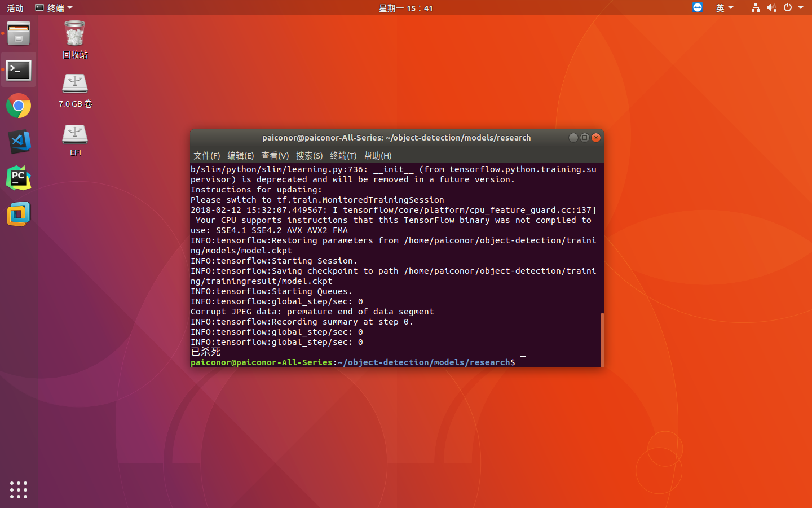Viewport: 812px width, 508px height.
Task: Click the terminal title bar text
Action: 396,138
